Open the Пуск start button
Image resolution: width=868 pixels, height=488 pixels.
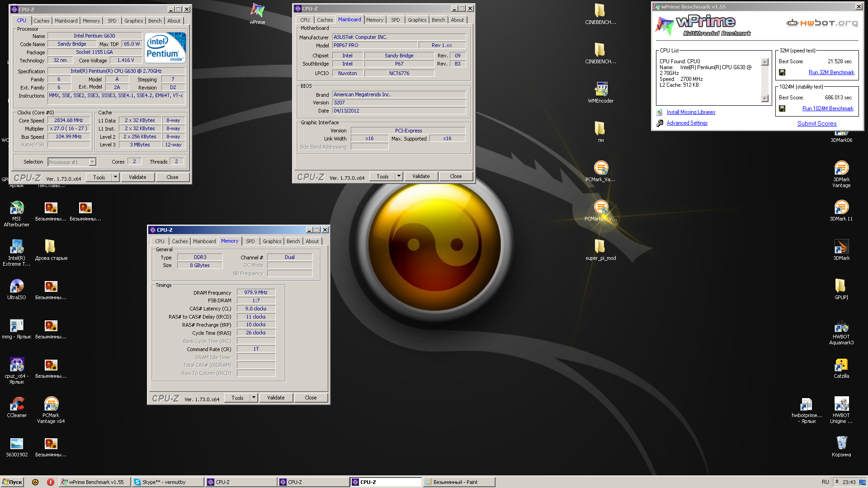pos(12,482)
